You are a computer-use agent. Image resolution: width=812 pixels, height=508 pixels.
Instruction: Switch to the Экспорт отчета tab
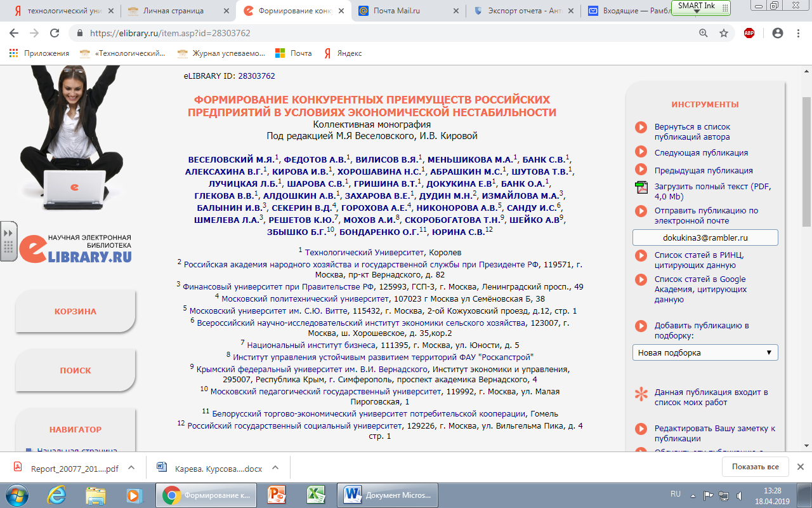[x=523, y=11]
